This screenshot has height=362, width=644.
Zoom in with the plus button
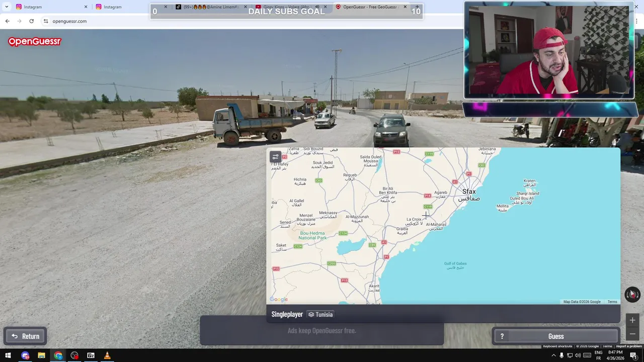[632, 320]
